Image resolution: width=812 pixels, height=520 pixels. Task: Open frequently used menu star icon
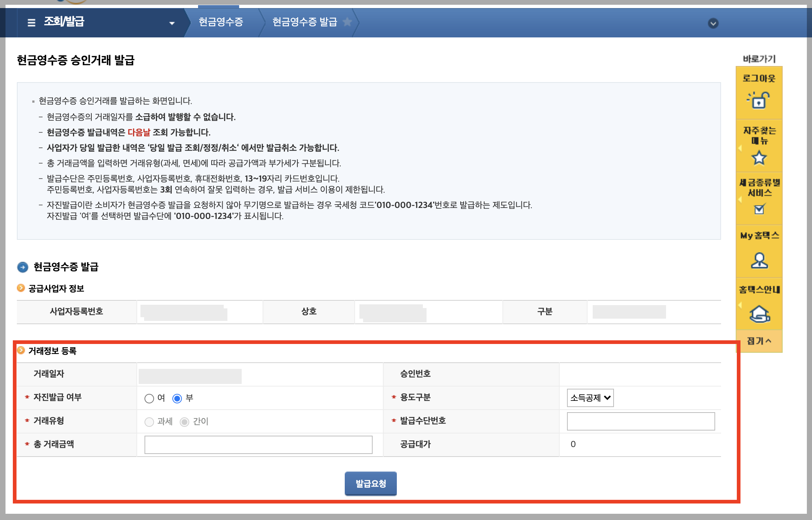pos(759,158)
